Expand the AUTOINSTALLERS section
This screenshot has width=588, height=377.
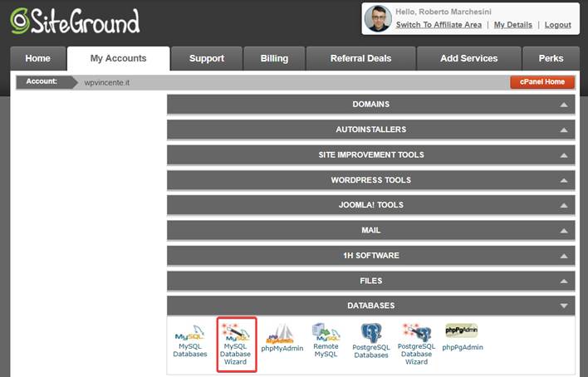[371, 130]
